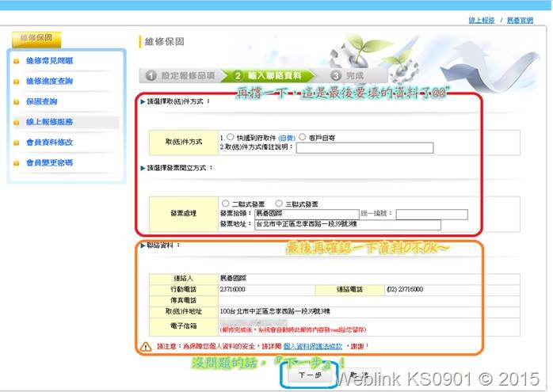
Task: Click step 2 輸入聯絡資料
Action: tap(269, 75)
